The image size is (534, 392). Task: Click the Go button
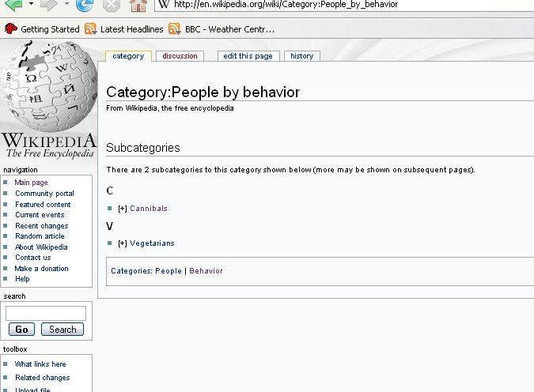[21, 330]
